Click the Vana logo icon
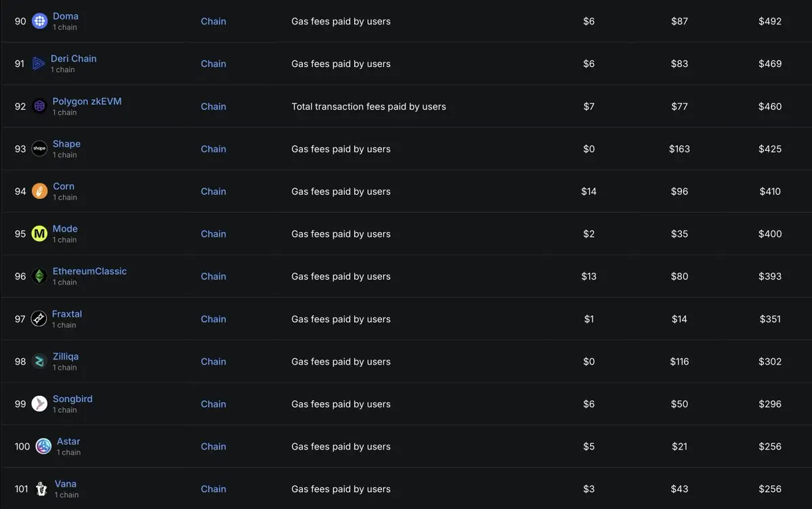The image size is (812, 509). coord(41,489)
